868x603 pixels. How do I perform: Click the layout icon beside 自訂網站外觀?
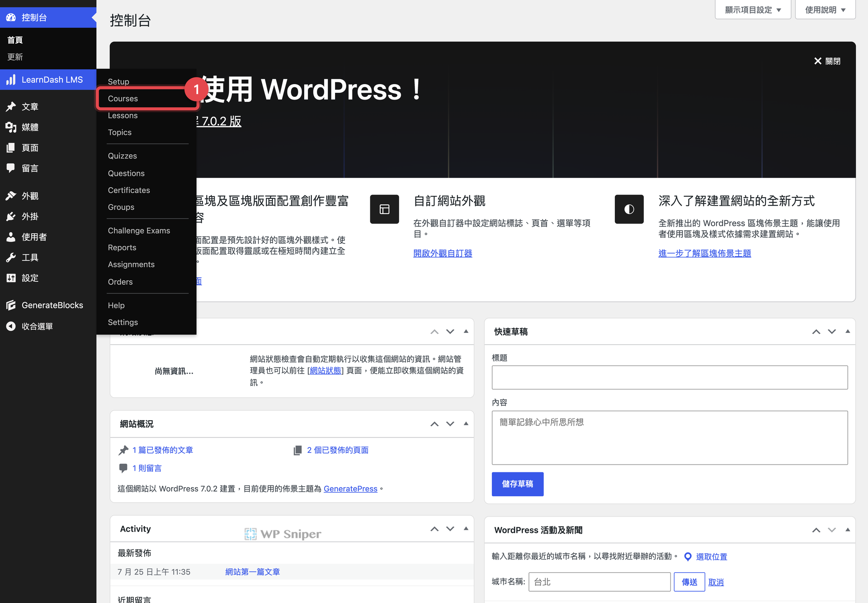[384, 209]
